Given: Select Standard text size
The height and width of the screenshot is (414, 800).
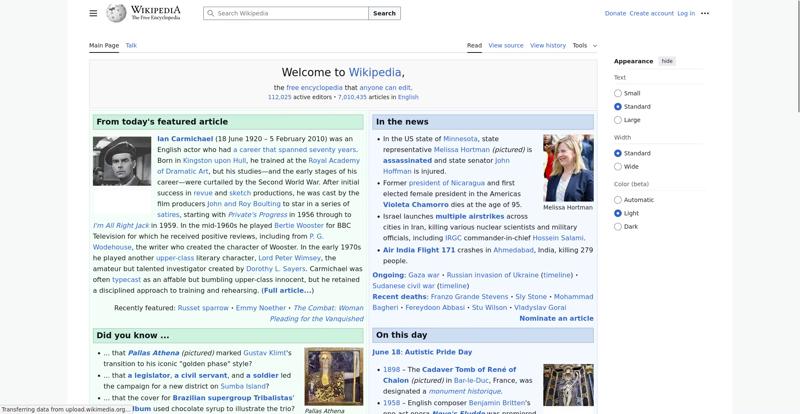Looking at the screenshot, I should pos(618,107).
